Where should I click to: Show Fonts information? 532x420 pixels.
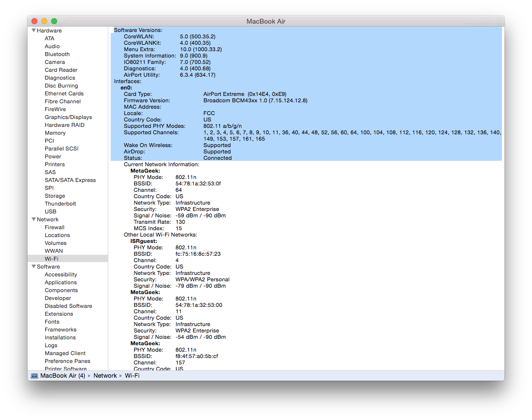pos(52,322)
